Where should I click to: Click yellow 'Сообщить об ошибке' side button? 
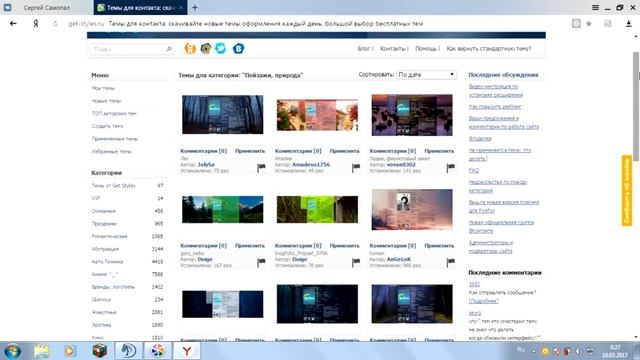[627, 190]
